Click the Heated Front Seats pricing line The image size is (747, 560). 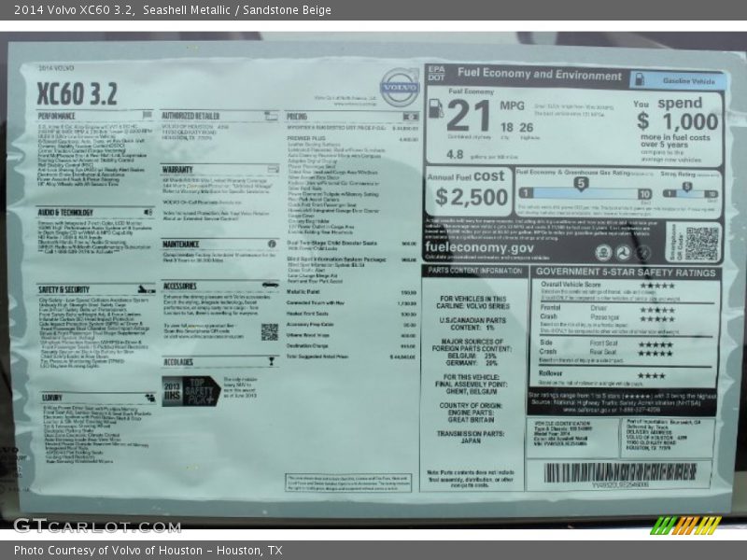click(x=352, y=314)
